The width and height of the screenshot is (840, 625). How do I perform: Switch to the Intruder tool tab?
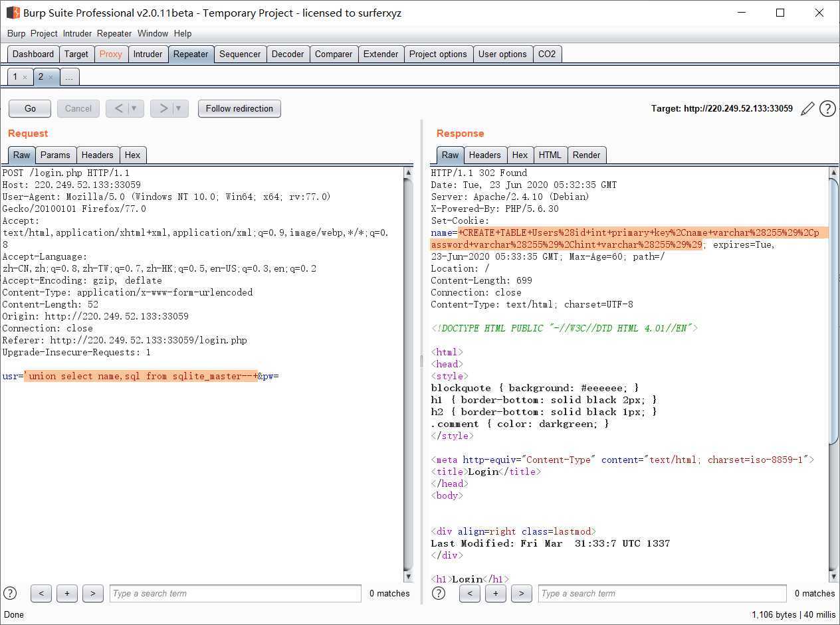click(x=148, y=54)
